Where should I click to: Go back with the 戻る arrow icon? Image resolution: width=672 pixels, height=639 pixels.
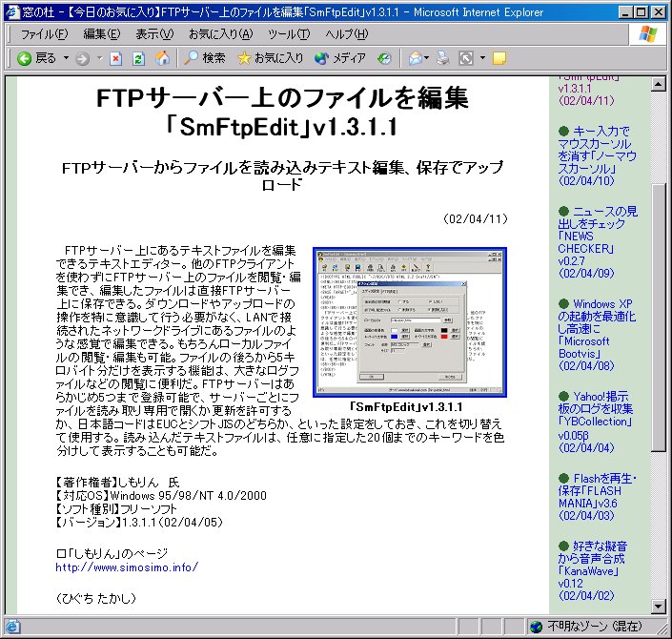pyautogui.click(x=25, y=58)
